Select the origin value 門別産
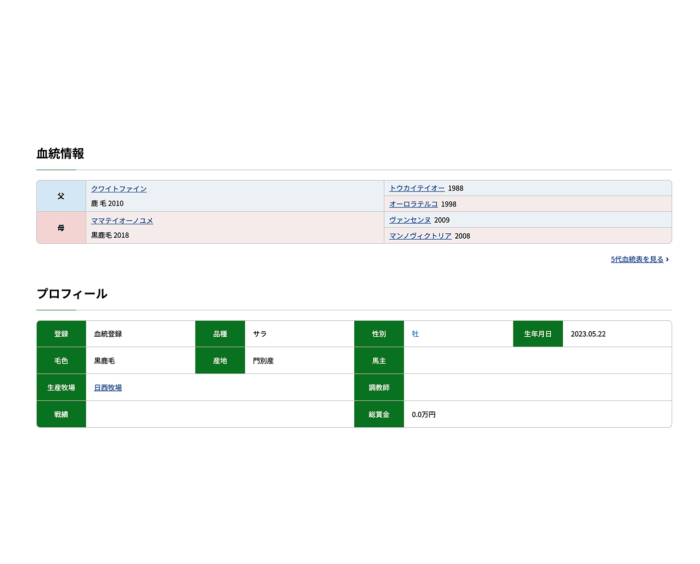This screenshot has width=700, height=564. (263, 360)
